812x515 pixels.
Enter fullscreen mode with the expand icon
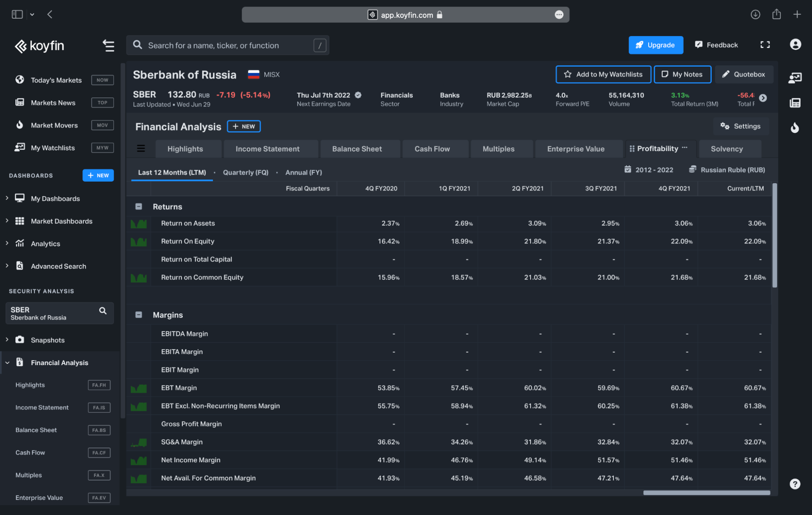(x=765, y=45)
